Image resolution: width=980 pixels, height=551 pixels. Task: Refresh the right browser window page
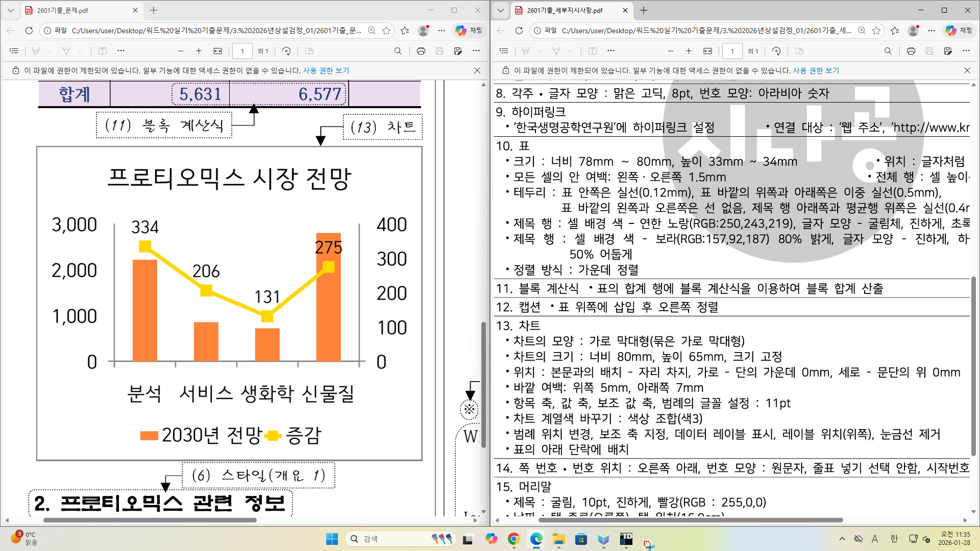point(519,31)
